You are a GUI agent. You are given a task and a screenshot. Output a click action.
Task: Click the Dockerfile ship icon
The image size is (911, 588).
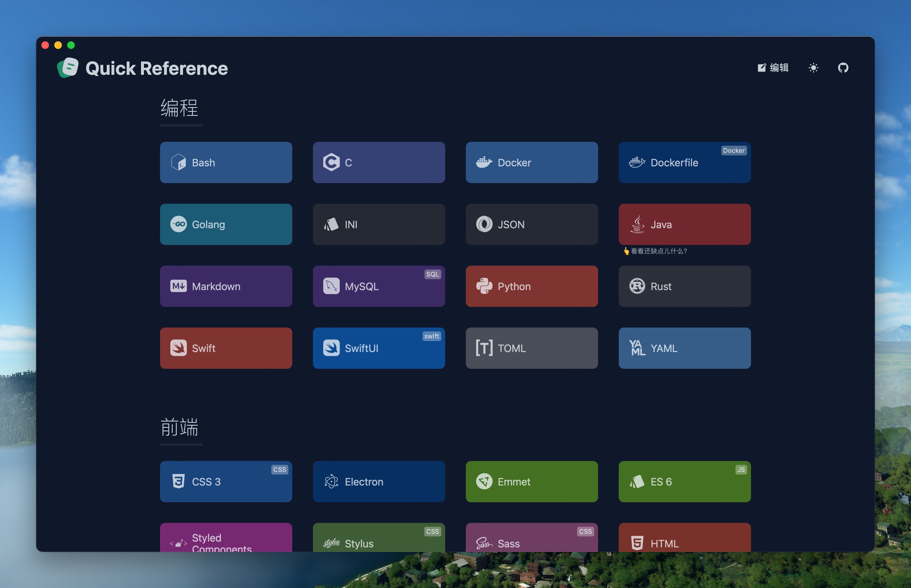point(637,162)
